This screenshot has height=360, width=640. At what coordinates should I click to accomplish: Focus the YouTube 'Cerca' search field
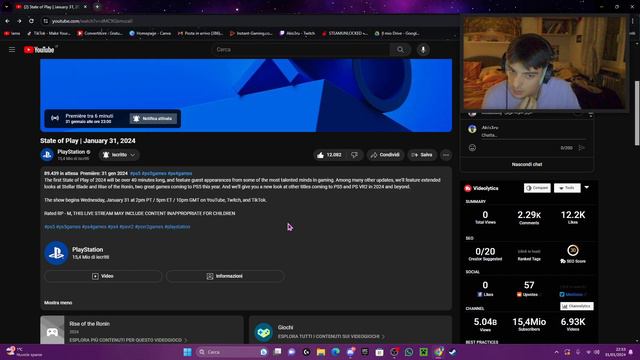(x=300, y=49)
